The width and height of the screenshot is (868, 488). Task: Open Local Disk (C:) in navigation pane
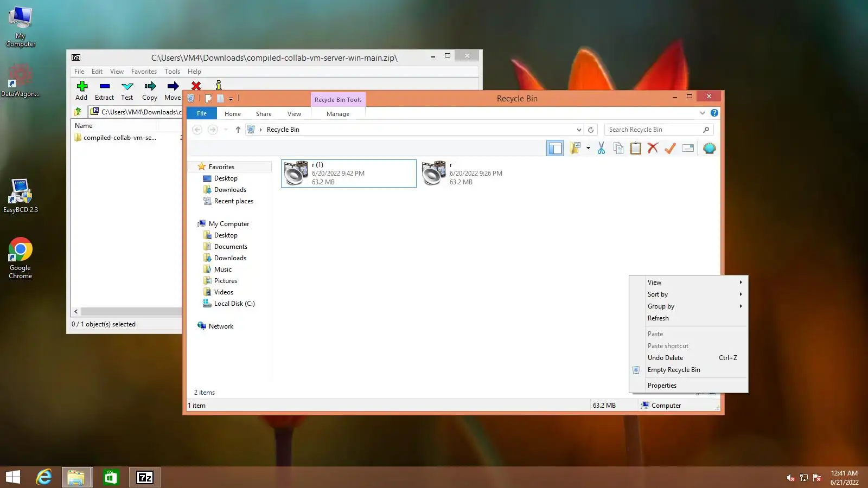point(234,304)
